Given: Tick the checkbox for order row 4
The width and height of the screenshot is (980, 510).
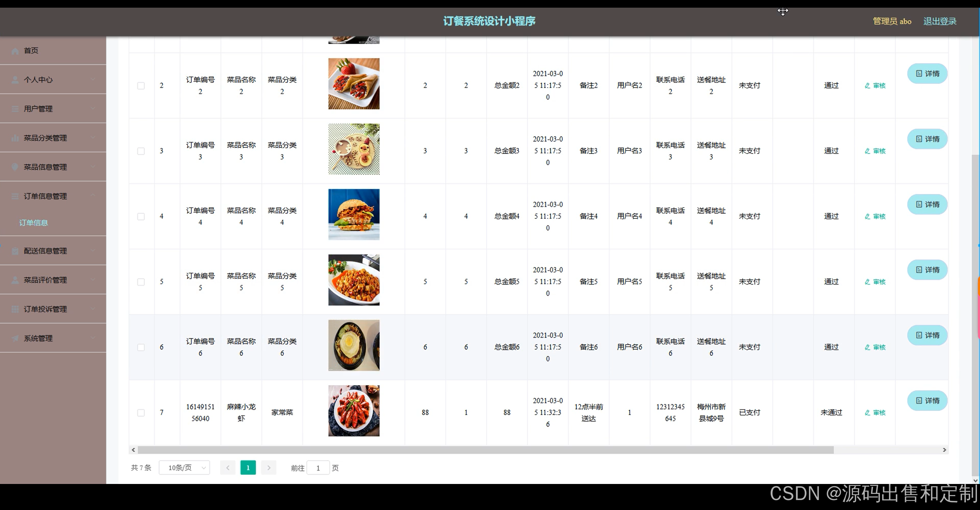Looking at the screenshot, I should pos(141,217).
